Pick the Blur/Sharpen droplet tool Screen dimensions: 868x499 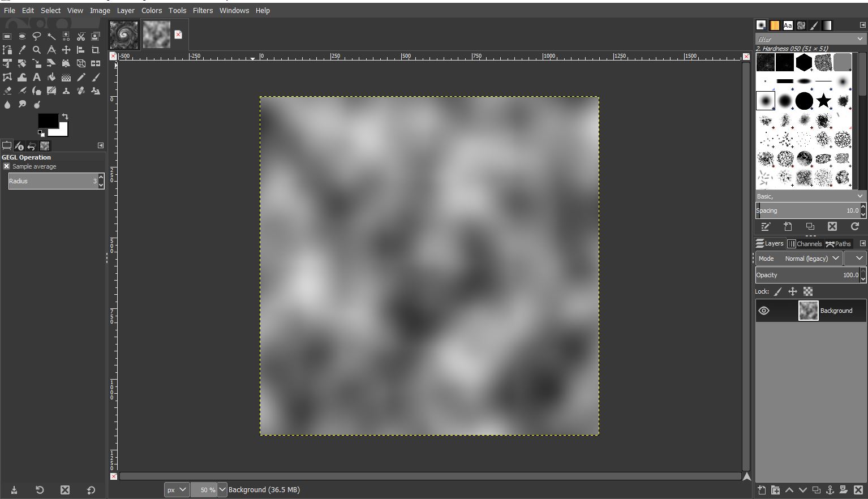click(7, 104)
